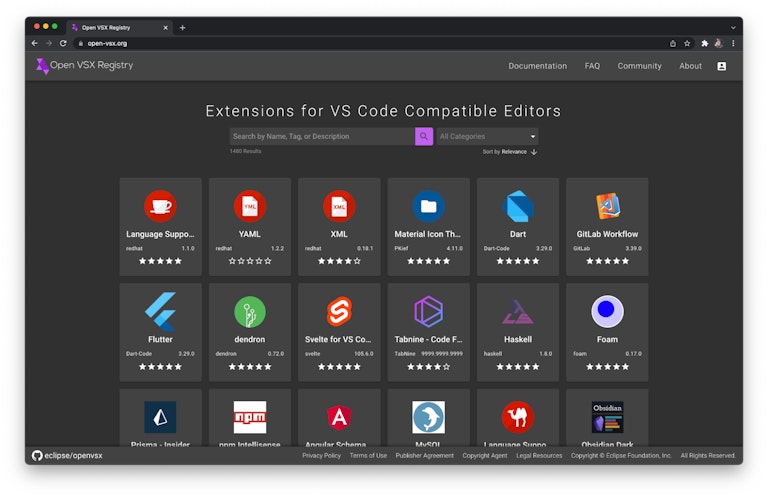Open the Foam extension icon
Screen dimensions: 768x498
coord(607,311)
